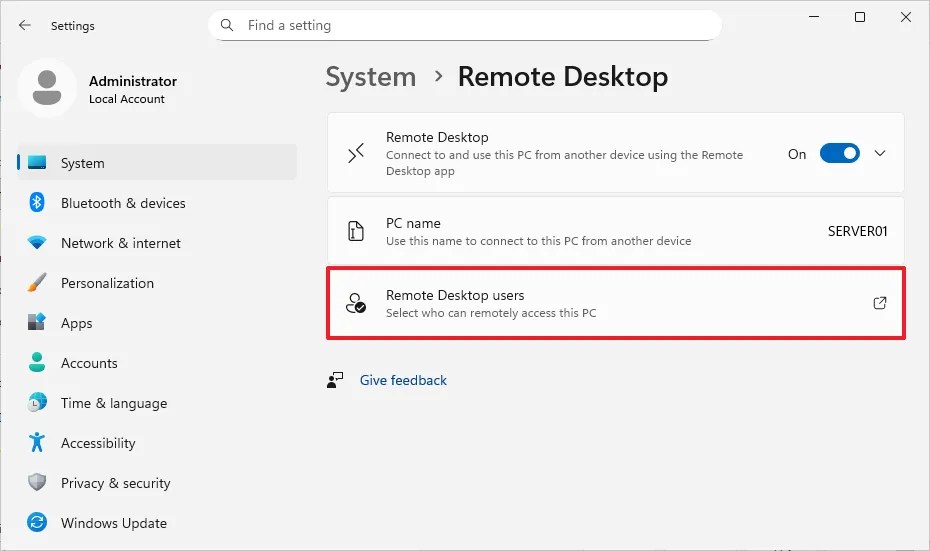Open Time & language settings
This screenshot has width=930, height=551.
click(157, 403)
